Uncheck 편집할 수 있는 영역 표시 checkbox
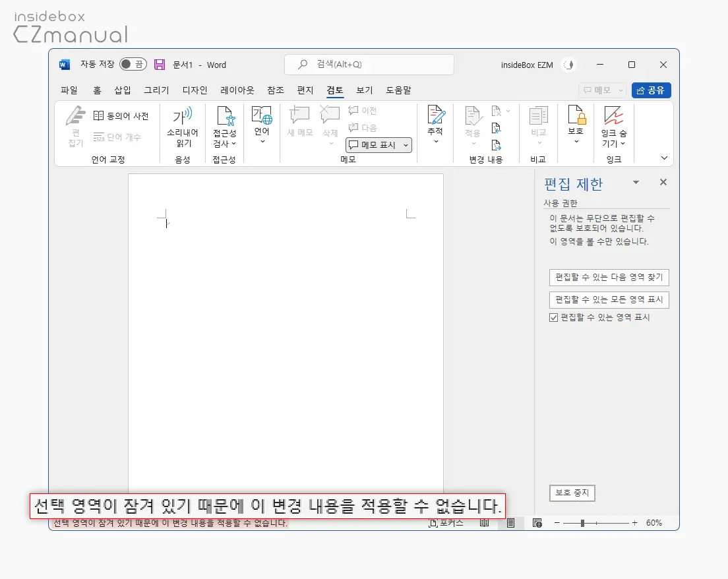 [x=553, y=318]
